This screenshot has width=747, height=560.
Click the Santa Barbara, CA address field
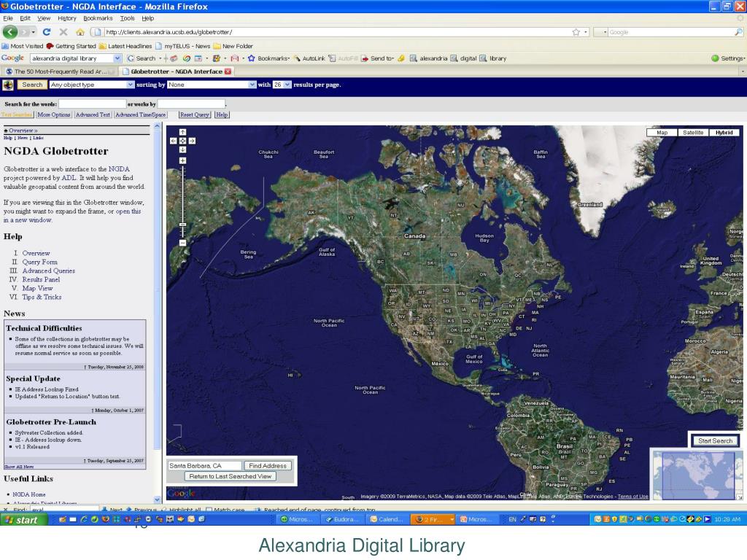(204, 466)
